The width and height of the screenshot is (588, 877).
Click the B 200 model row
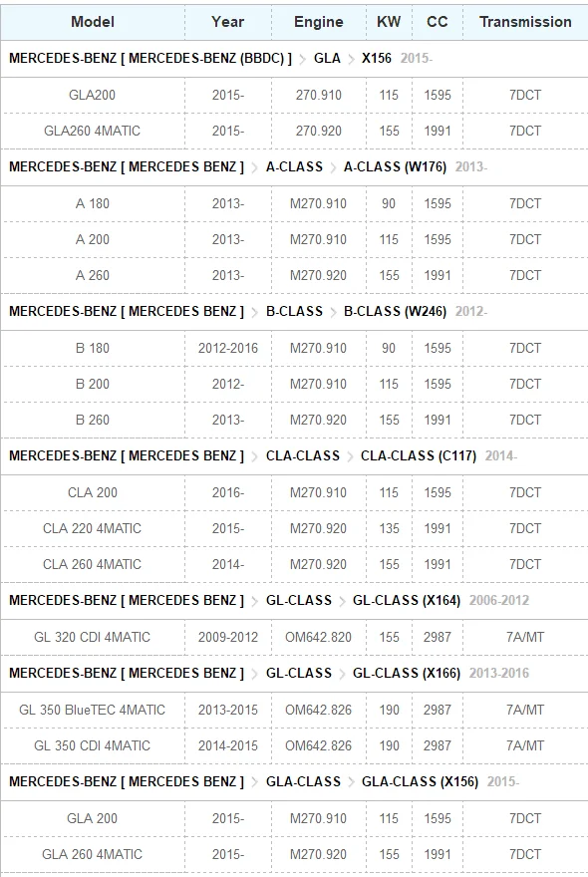294,385
